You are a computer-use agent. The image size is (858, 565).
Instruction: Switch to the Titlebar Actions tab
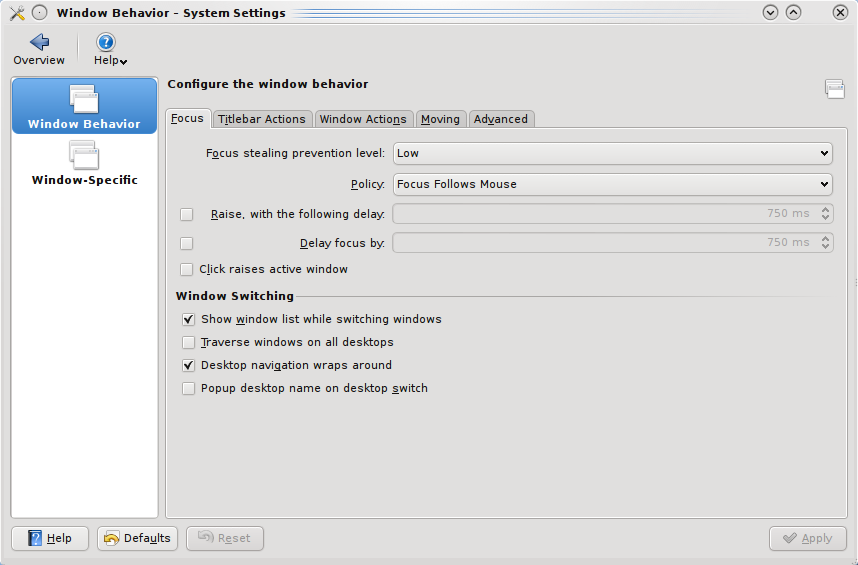[262, 119]
